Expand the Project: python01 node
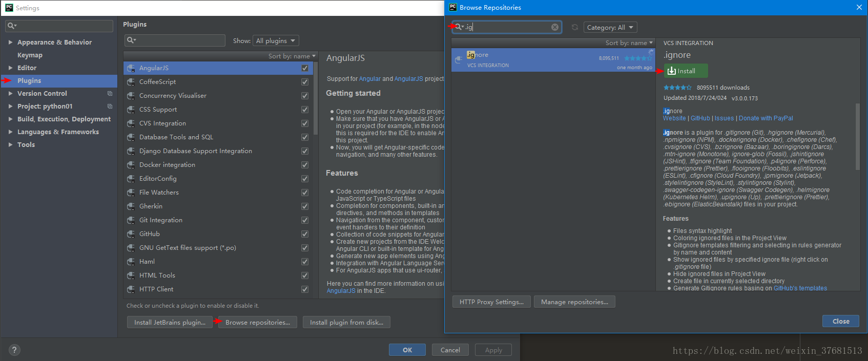 click(10, 107)
